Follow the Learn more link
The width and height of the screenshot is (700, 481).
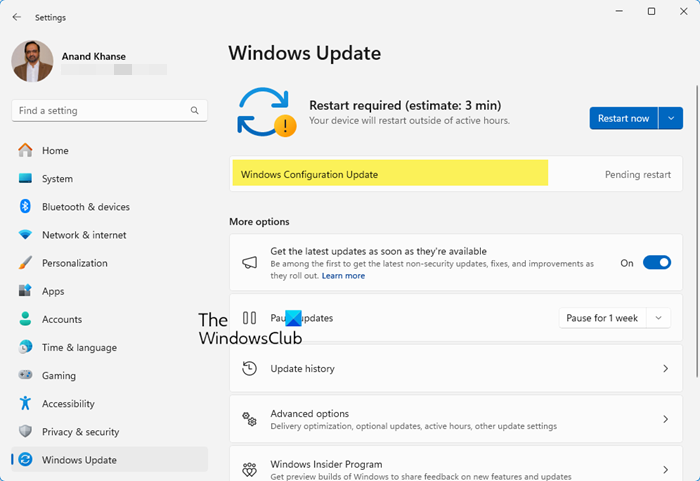click(343, 276)
